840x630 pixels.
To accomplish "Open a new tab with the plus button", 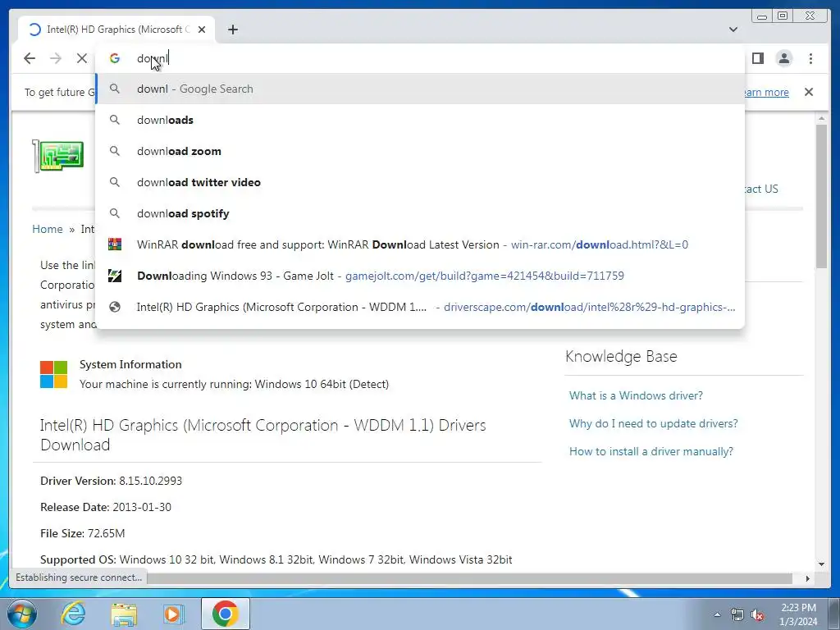I will tap(232, 30).
